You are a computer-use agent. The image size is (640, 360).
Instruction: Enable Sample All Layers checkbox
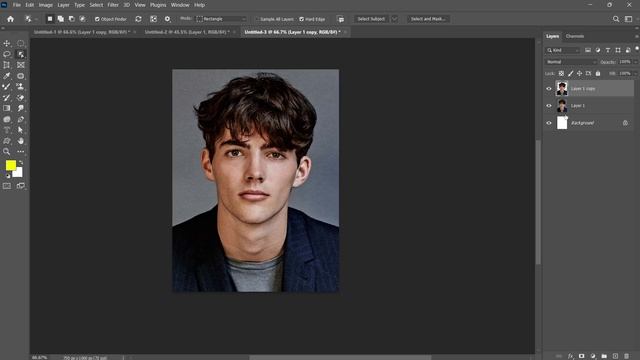[258, 19]
